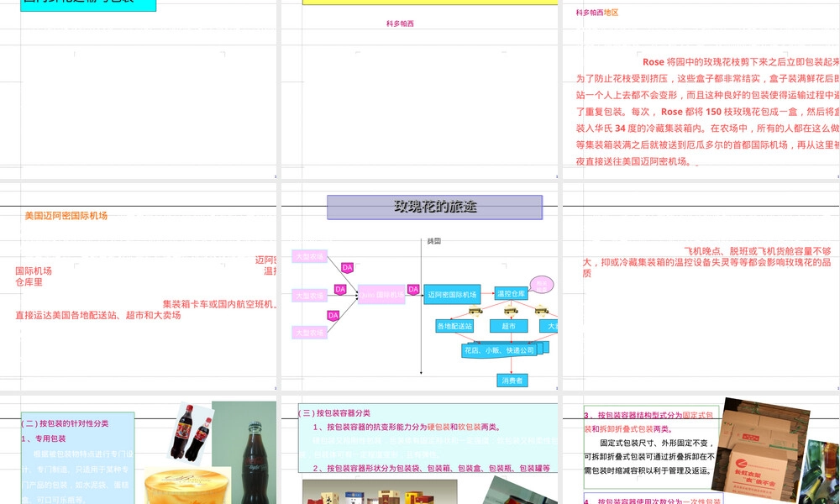840x504 pixels.
Task: Select the 飞机晚点、脱班 paragraph
Action: pos(707,262)
